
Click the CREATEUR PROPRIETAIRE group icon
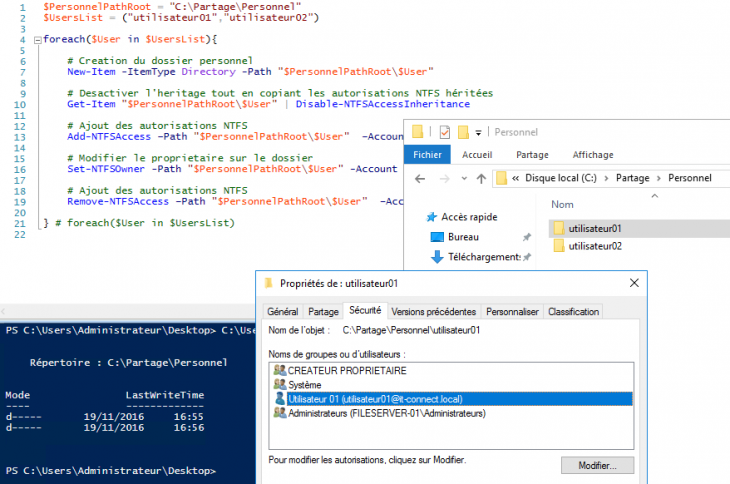(280, 370)
